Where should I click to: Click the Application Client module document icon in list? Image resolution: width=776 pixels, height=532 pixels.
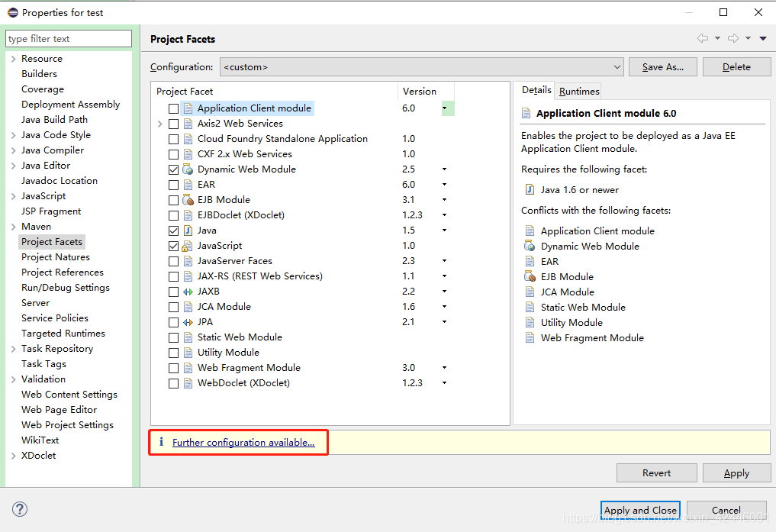tap(188, 108)
